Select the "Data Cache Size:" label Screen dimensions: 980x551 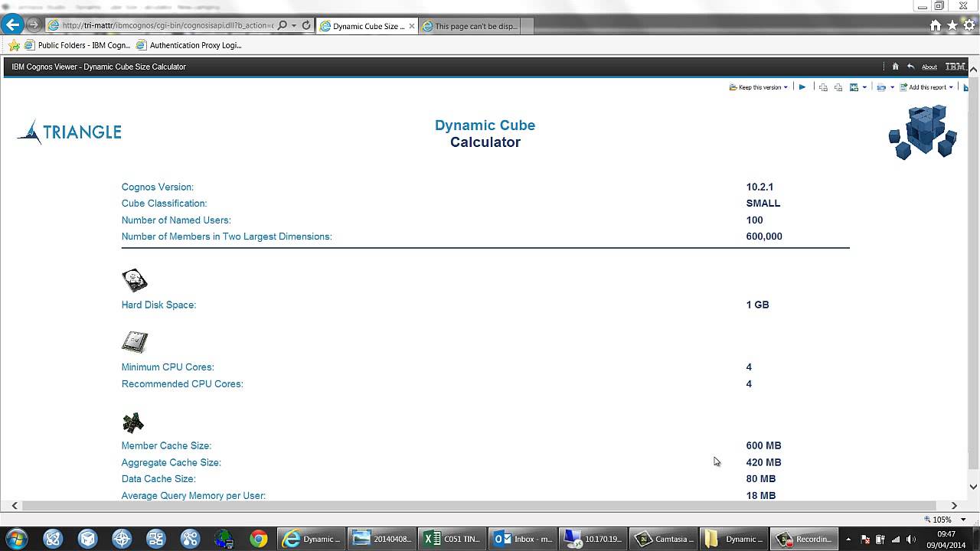pyautogui.click(x=158, y=479)
